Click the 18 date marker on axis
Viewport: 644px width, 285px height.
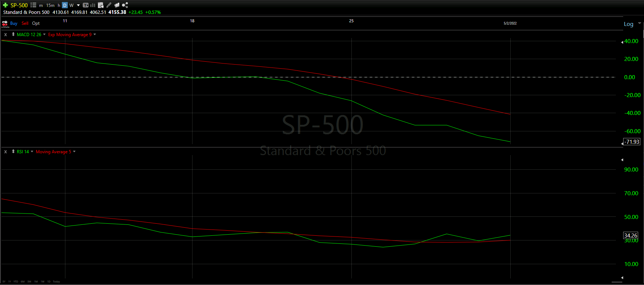coord(192,21)
